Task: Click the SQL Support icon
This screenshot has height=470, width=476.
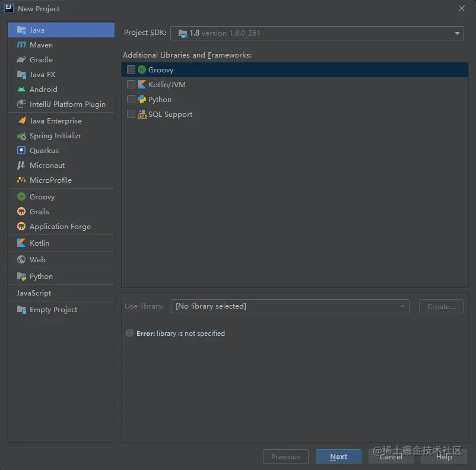Action: pos(142,114)
